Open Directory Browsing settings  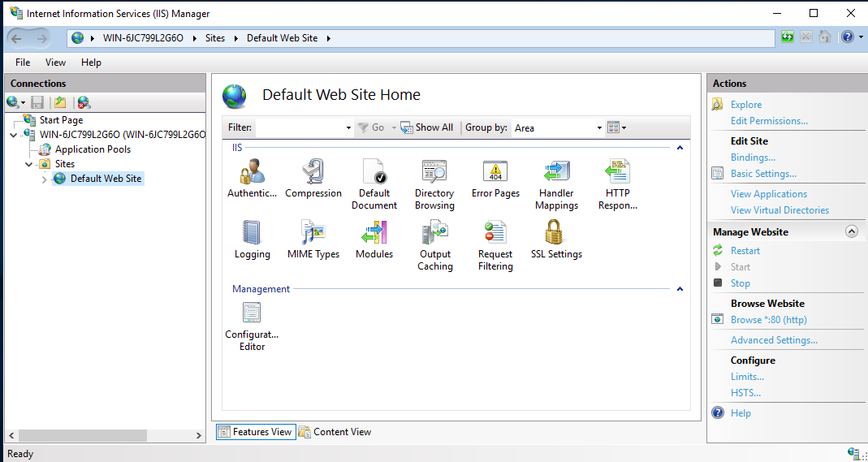click(434, 172)
